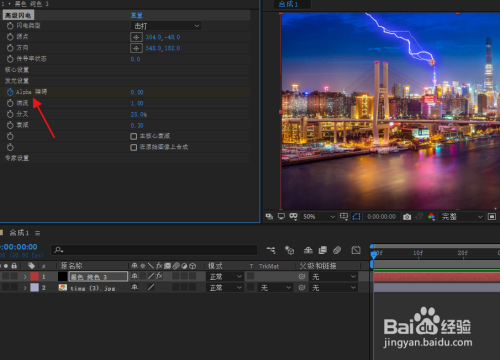This screenshot has width=500, height=360.
Task: Click the red label color of layer 1
Action: [x=35, y=276]
